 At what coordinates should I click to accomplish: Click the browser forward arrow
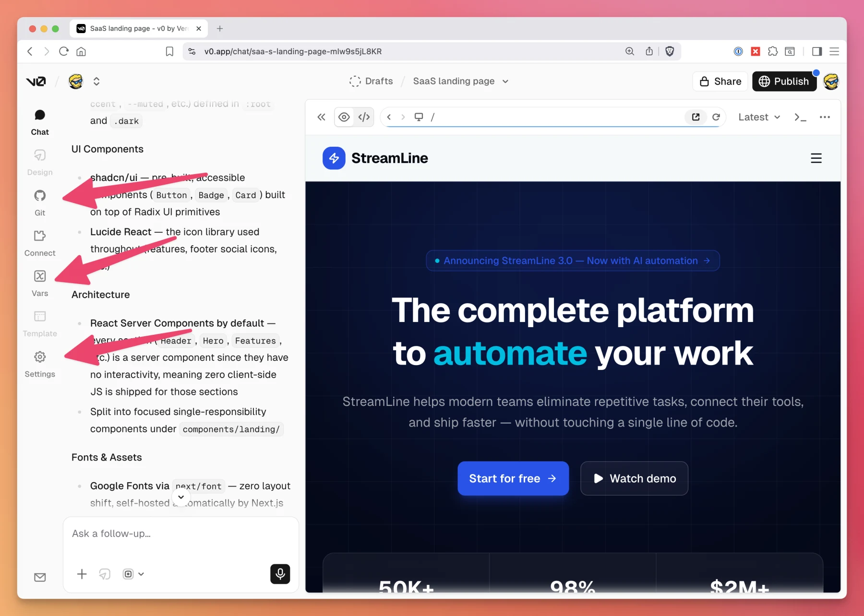47,51
